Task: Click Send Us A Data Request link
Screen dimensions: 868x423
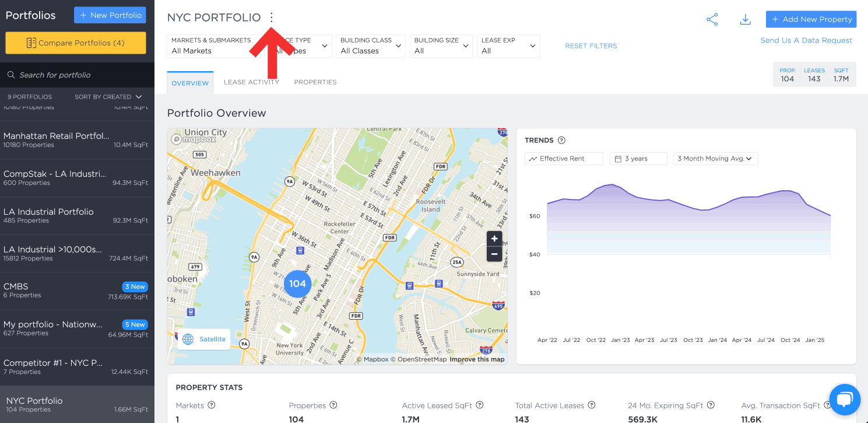Action: 806,40
